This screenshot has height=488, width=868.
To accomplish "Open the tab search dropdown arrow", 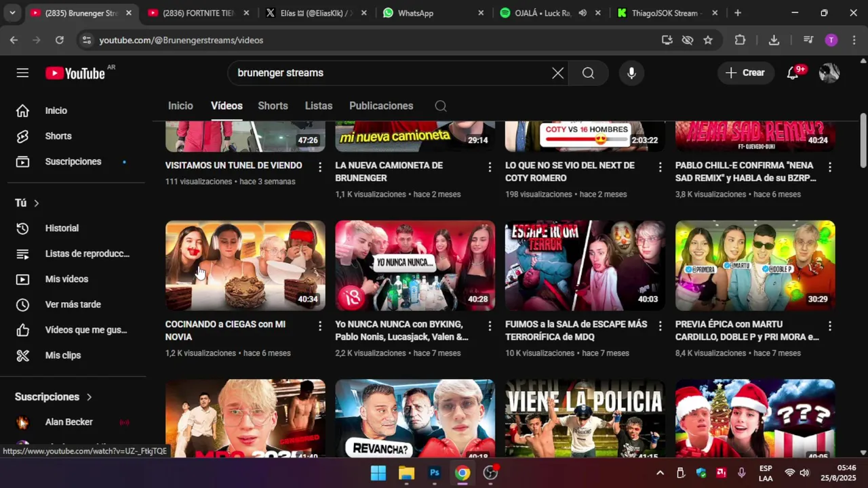I will pyautogui.click(x=12, y=13).
